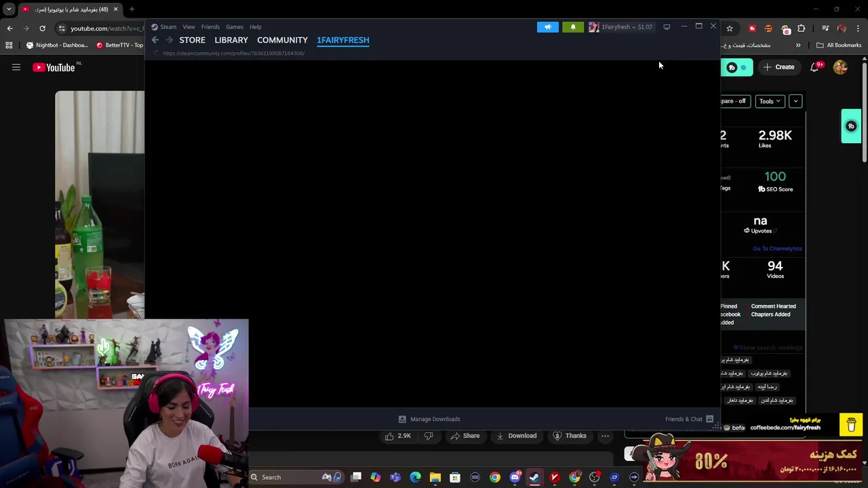Expand TubeBuddy Tools dropdown
Image resolution: width=868 pixels, height=488 pixels.
click(x=770, y=101)
